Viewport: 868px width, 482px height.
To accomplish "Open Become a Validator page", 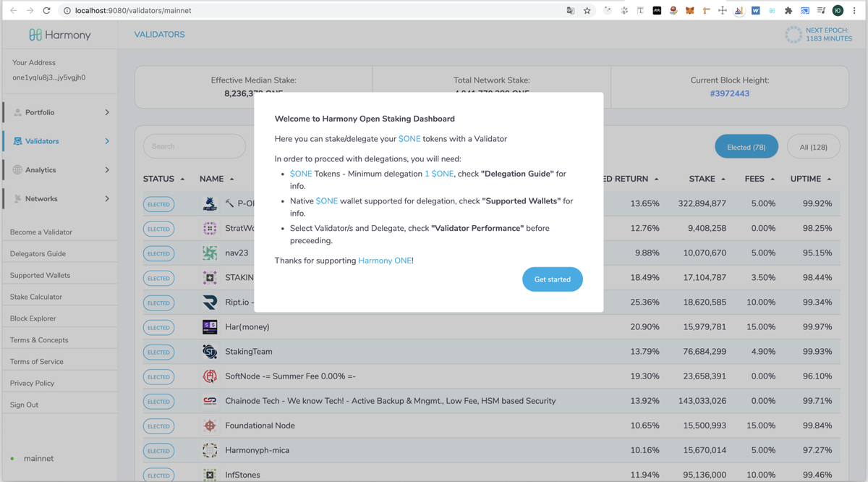I will [x=41, y=232].
